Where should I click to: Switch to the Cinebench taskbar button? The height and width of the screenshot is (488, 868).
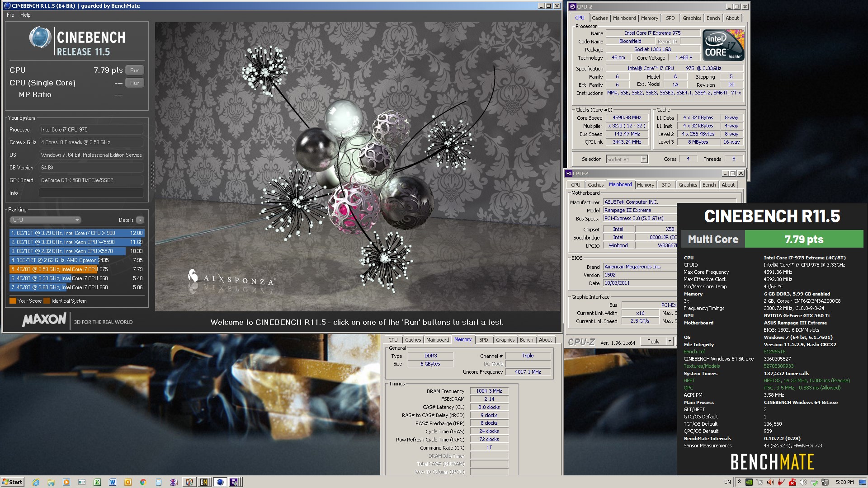(x=220, y=482)
